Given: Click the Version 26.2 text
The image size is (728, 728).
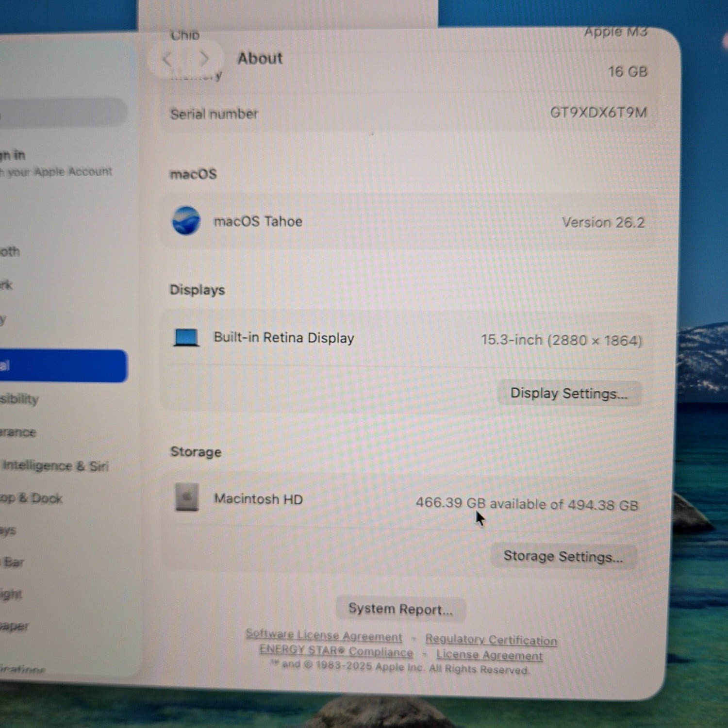Looking at the screenshot, I should (x=603, y=222).
